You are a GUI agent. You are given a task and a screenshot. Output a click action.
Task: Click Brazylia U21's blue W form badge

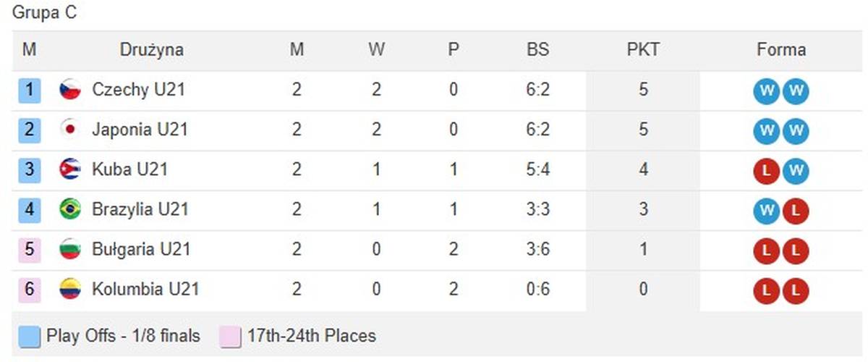767,211
